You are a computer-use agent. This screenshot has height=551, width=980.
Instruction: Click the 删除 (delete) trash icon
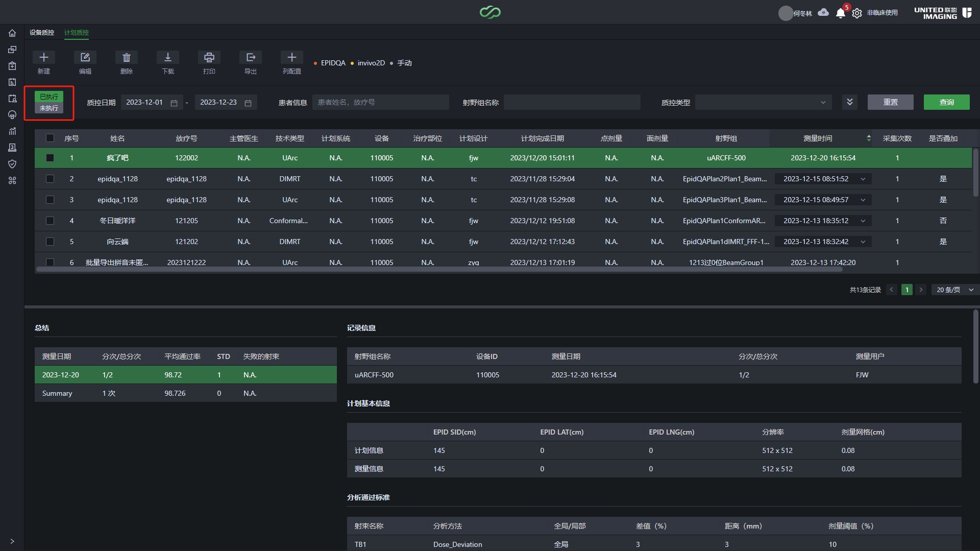(127, 57)
